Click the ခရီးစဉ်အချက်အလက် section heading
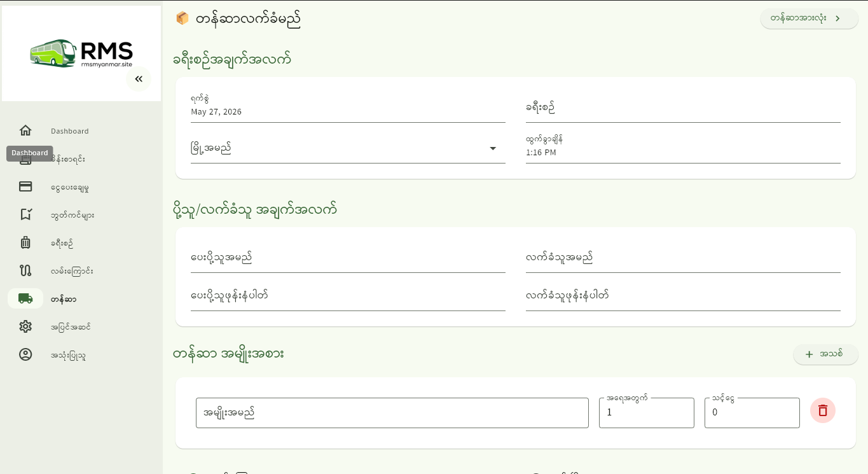868x474 pixels. pos(232,59)
